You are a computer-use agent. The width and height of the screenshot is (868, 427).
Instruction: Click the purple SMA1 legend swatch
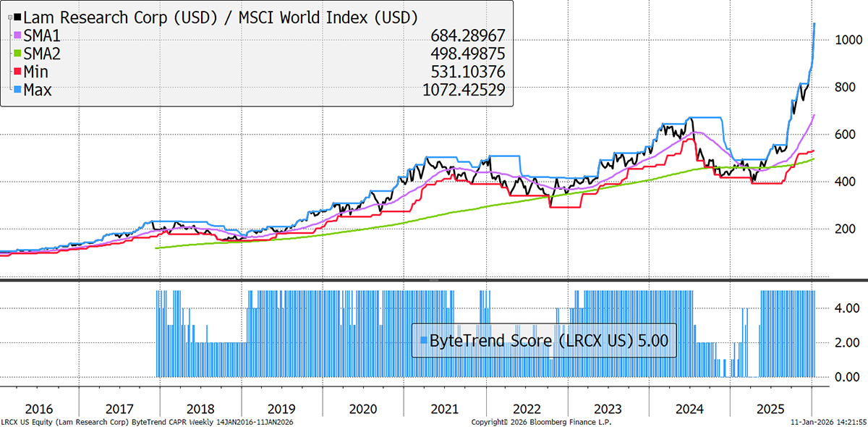pos(17,34)
